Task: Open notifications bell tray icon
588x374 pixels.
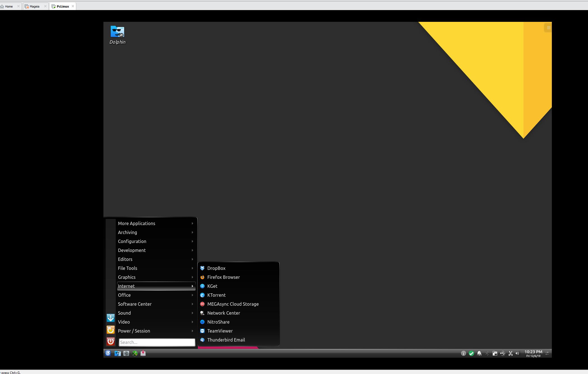Action: coord(479,353)
